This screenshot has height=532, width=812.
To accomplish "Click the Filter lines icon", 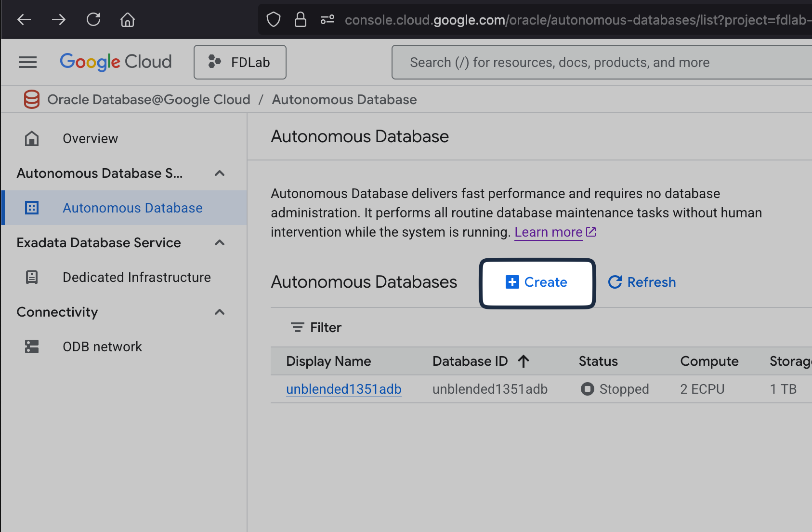I will (297, 328).
